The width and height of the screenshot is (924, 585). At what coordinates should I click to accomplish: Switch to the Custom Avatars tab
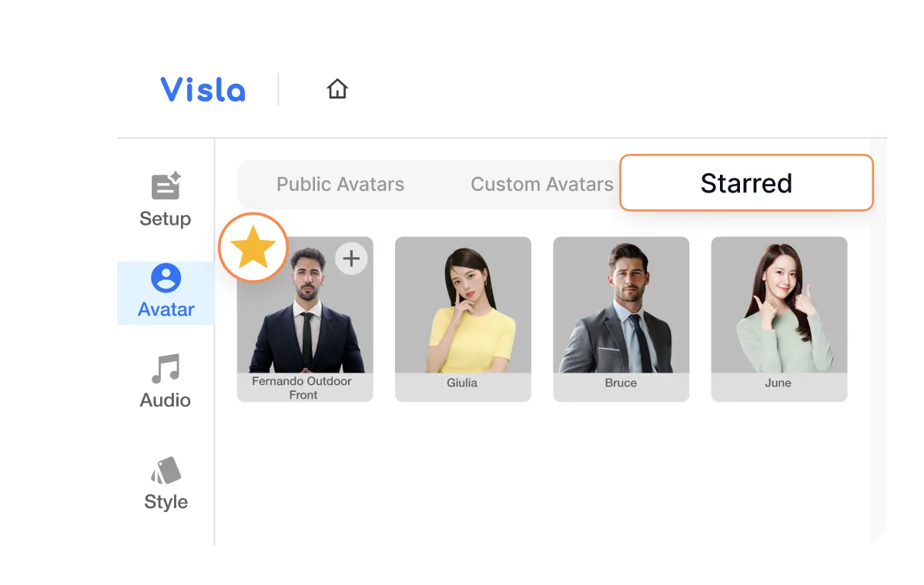pyautogui.click(x=541, y=184)
